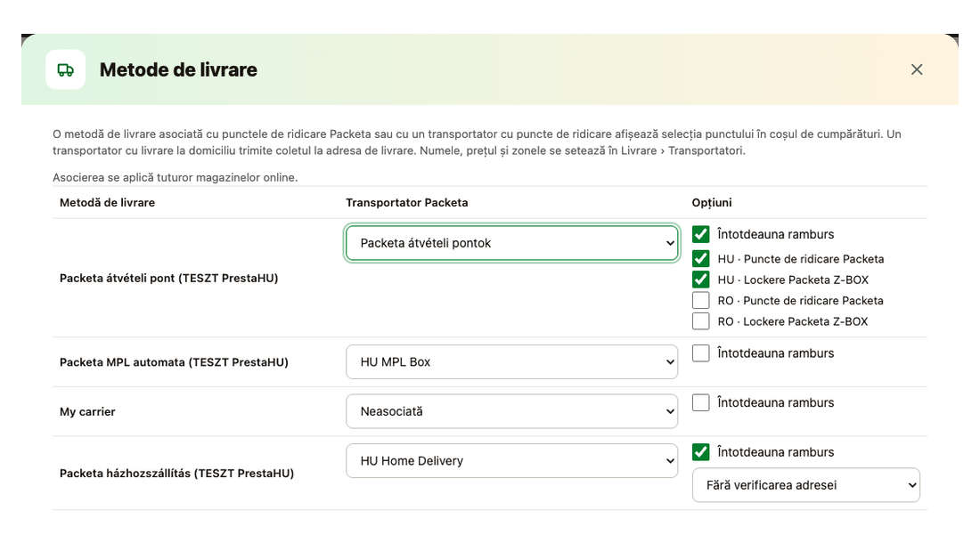Image resolution: width=980 pixels, height=551 pixels.
Task: Select the My carrier row label
Action: click(x=87, y=411)
